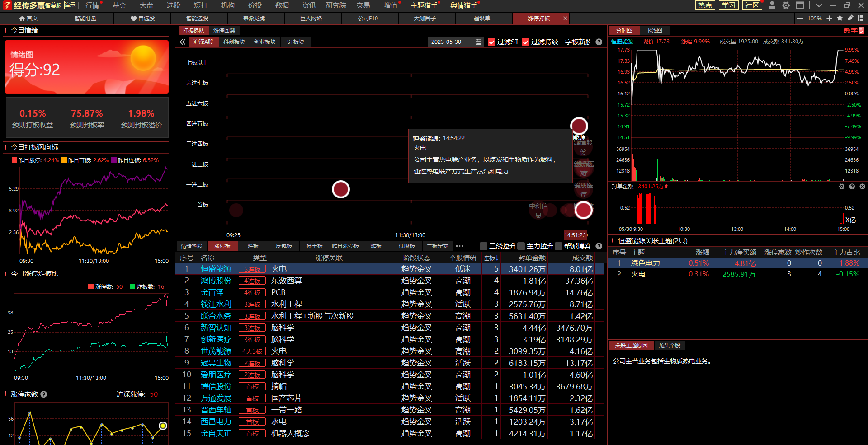Viewport: 868px width, 445px height.
Task: Click the 四进五板 恒盛能源 bubble
Action: 579,126
